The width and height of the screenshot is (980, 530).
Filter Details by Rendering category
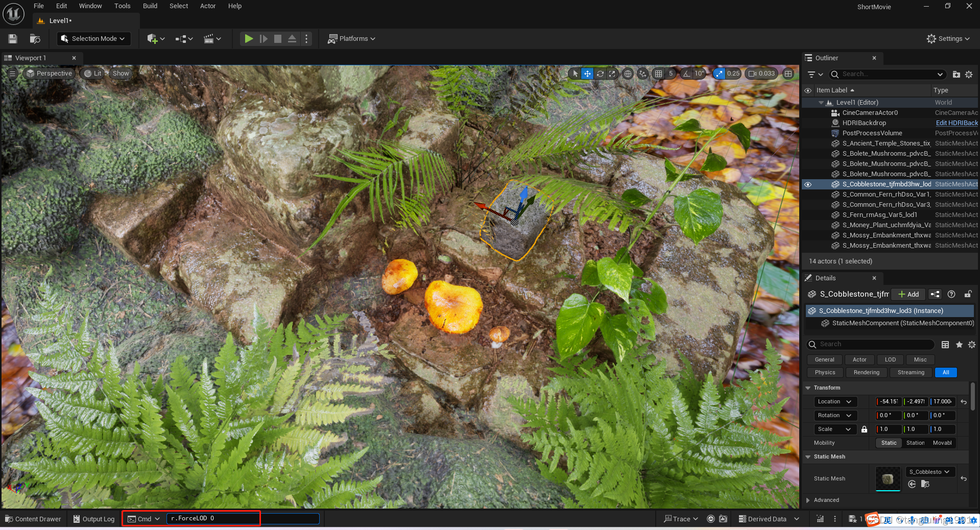click(866, 373)
